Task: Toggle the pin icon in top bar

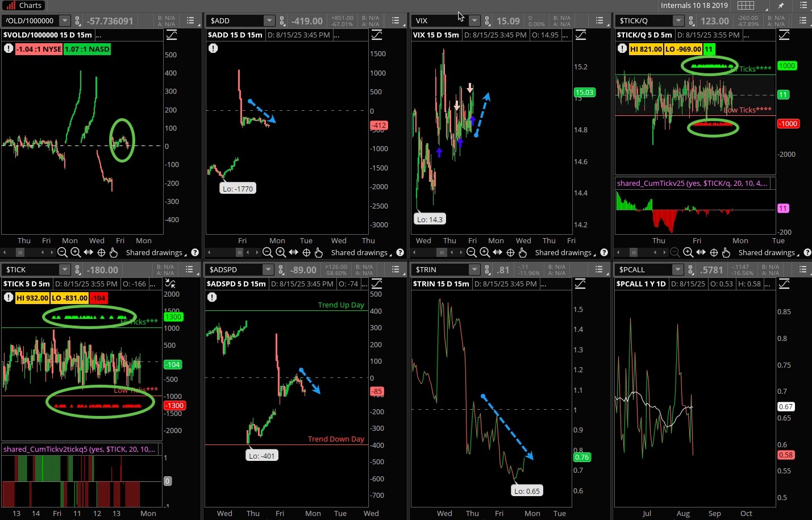Action: [x=781, y=6]
